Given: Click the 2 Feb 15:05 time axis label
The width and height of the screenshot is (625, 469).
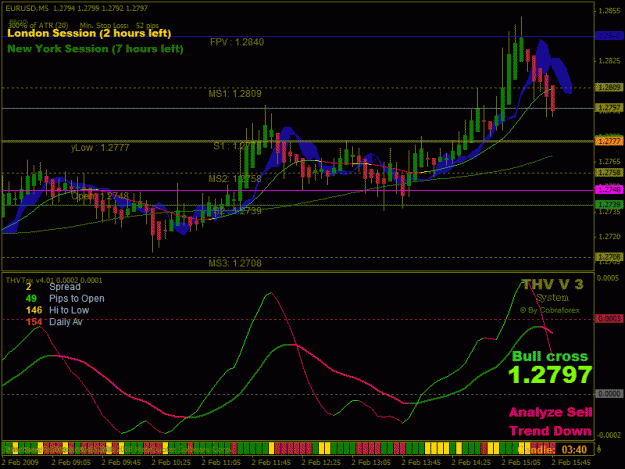Looking at the screenshot, I should pos(521,462).
